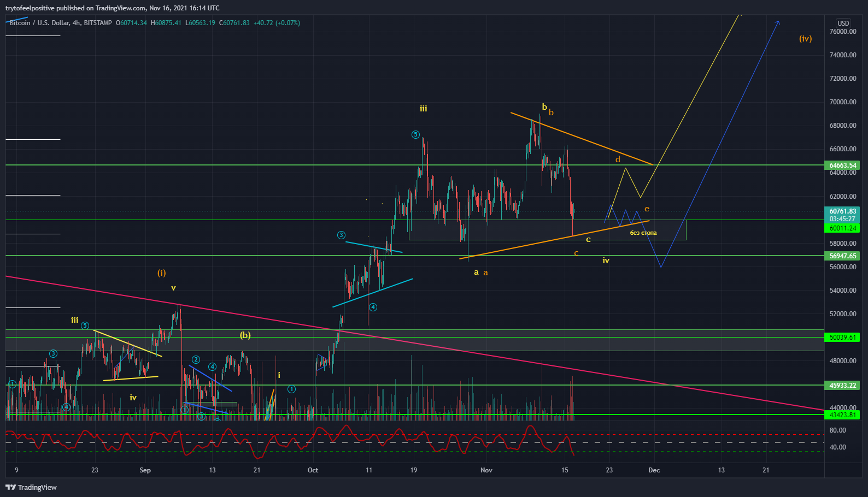Click the open value O60714.34

click(131, 23)
